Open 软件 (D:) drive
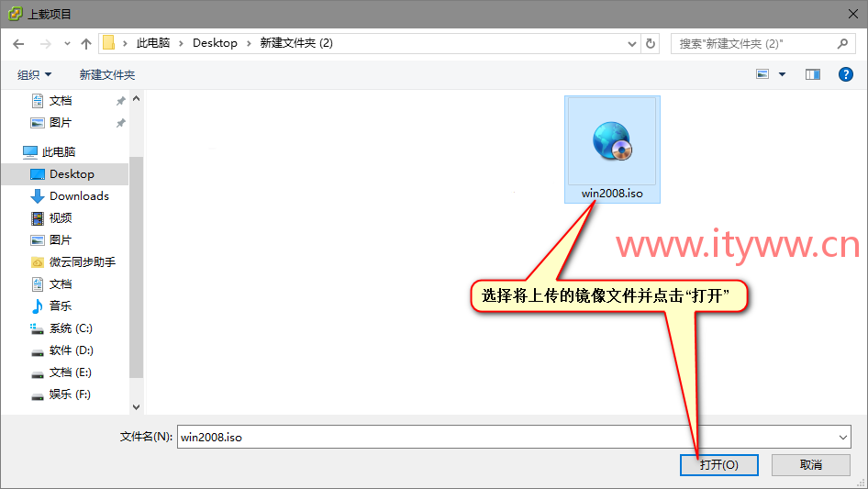Viewport: 868px width, 489px height. point(72,350)
